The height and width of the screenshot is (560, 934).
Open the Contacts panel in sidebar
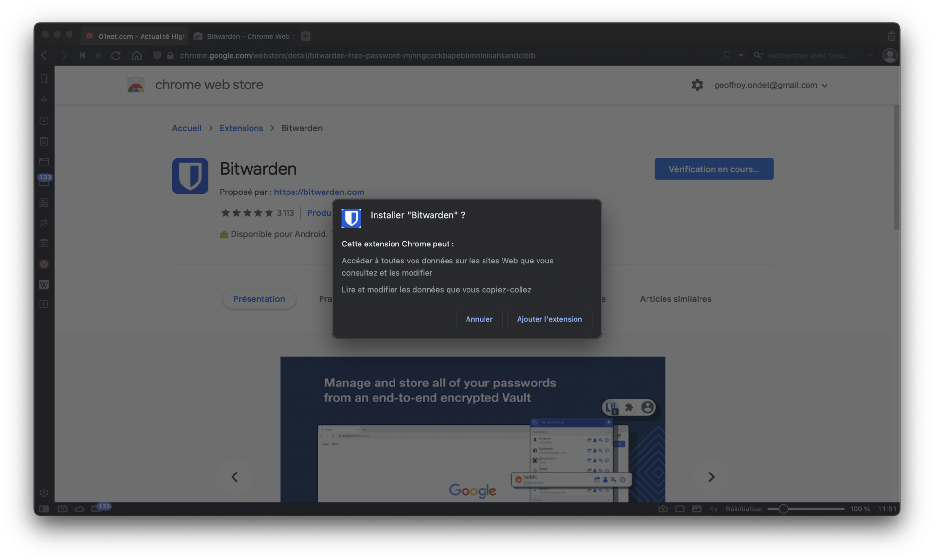coord(44,223)
